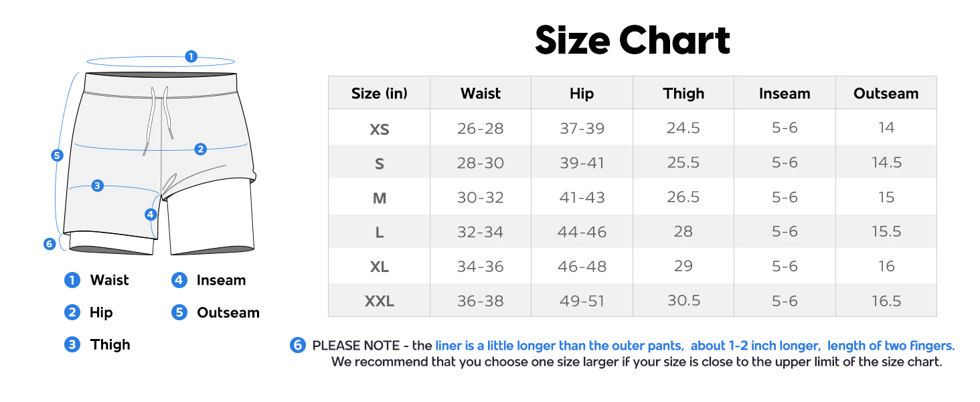The image size is (980, 402).
Task: Click the blue 1 icon beside the Waist legend
Action: pos(72,280)
